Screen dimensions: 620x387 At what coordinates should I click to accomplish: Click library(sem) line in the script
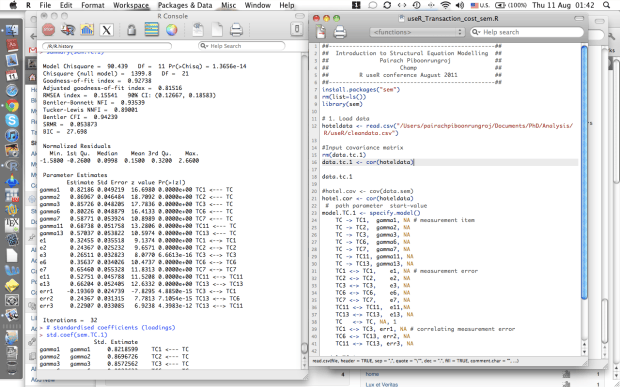342,104
